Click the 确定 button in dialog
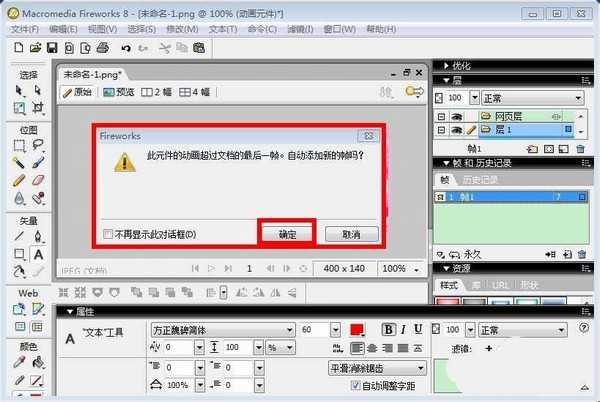600x402 pixels. click(287, 233)
